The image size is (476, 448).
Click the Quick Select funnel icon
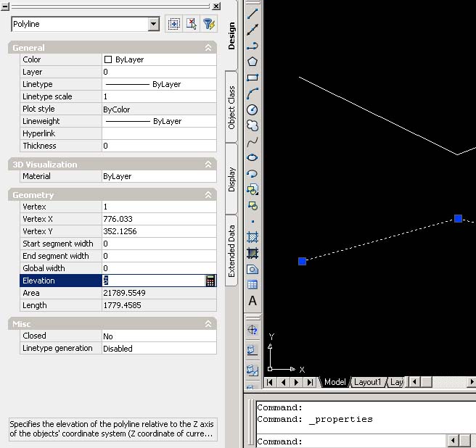click(209, 24)
